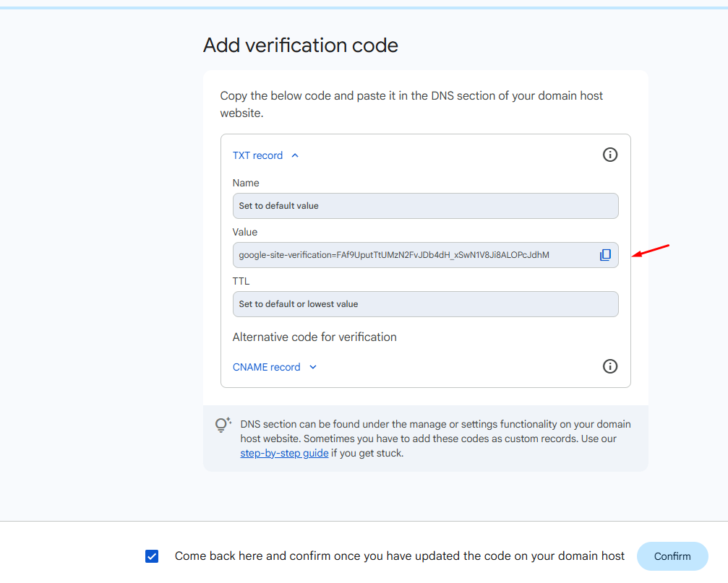The image size is (728, 583).
Task: Open the step-by-step guide link
Action: point(284,453)
